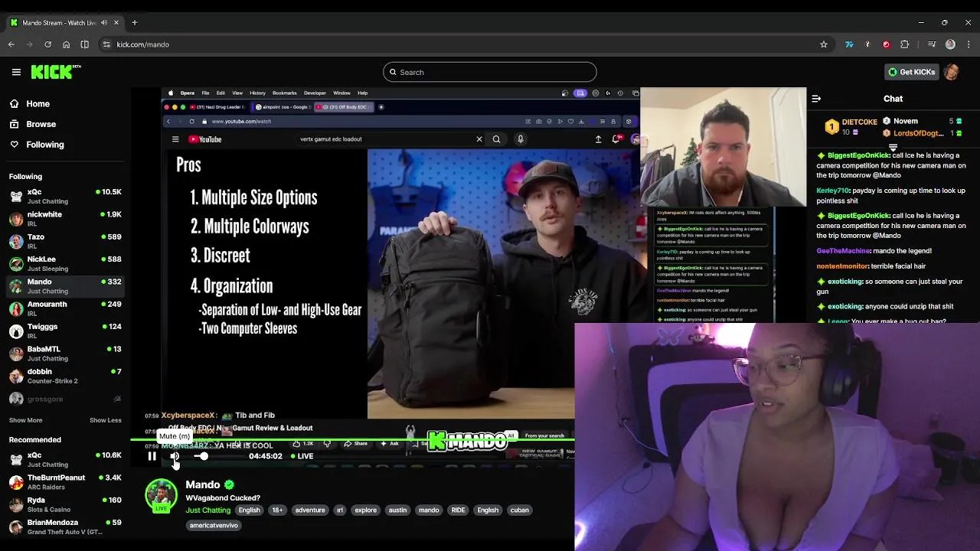Screen dimensions: 980x551
Task: Open BabaMTL channel in Following list
Action: (x=65, y=354)
